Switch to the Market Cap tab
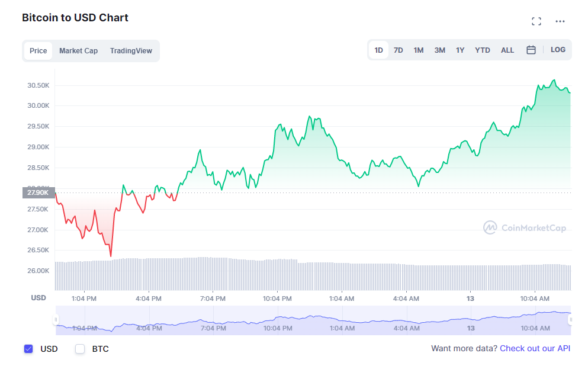 pyautogui.click(x=78, y=51)
